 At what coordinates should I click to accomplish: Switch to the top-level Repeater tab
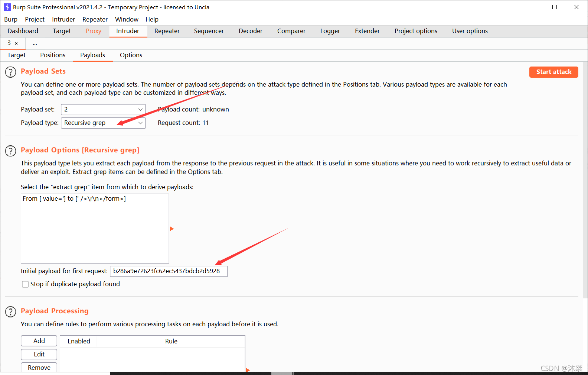[167, 31]
